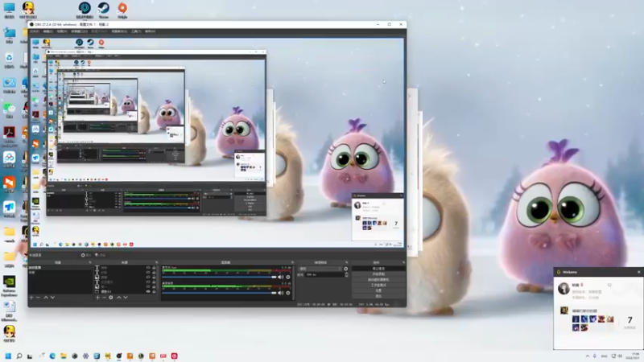Open the Windows Start menu

click(x=8, y=356)
